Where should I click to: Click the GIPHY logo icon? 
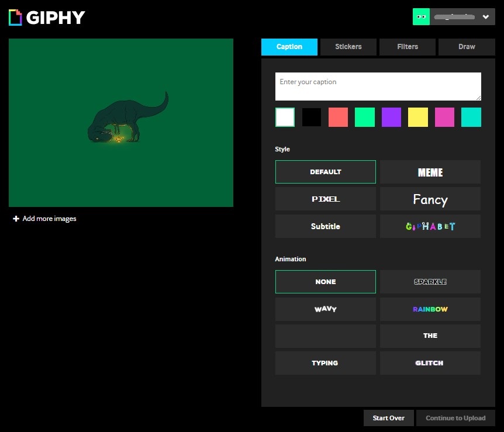pos(15,18)
